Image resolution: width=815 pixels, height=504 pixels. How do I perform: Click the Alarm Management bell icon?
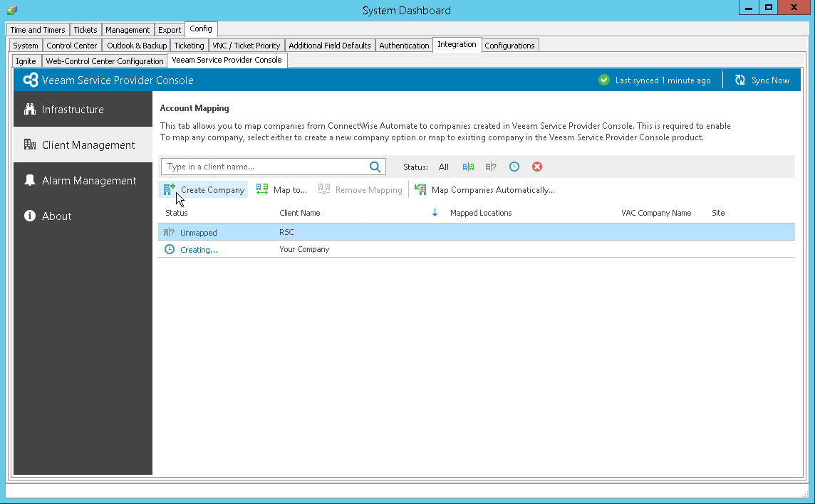[30, 180]
